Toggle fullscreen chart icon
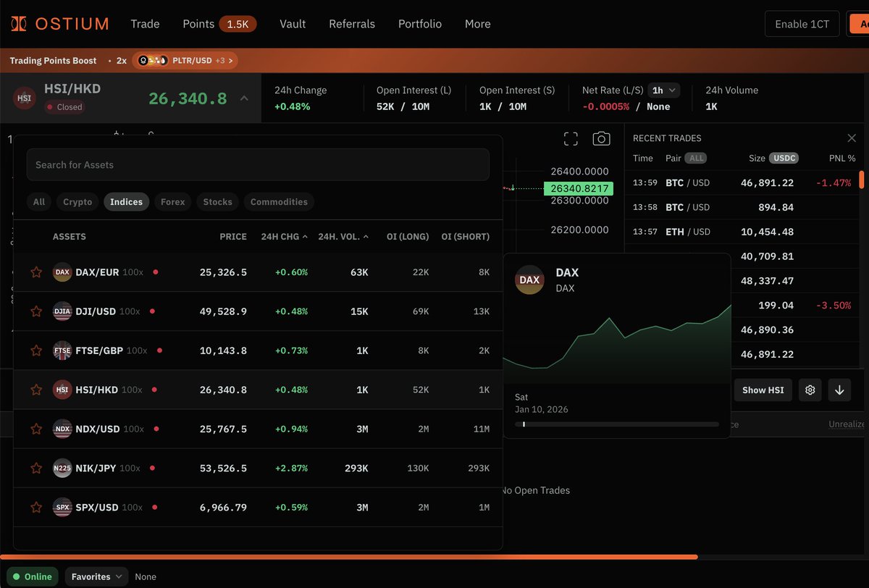869x588 pixels. (571, 139)
